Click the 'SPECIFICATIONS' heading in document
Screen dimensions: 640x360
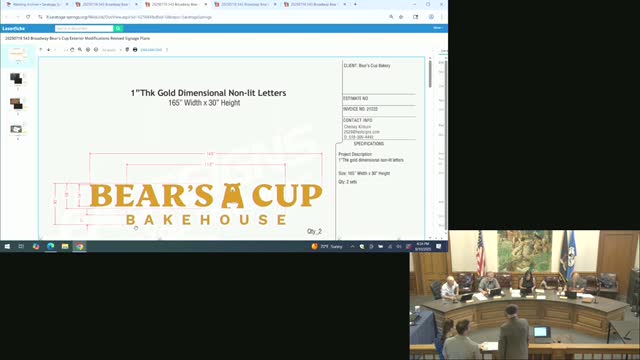click(x=369, y=144)
